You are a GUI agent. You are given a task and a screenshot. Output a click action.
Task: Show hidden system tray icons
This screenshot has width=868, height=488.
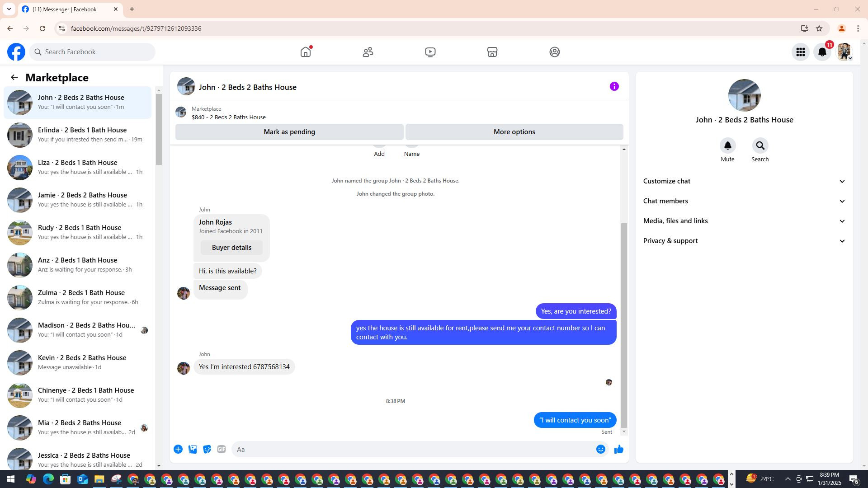pos(788,479)
